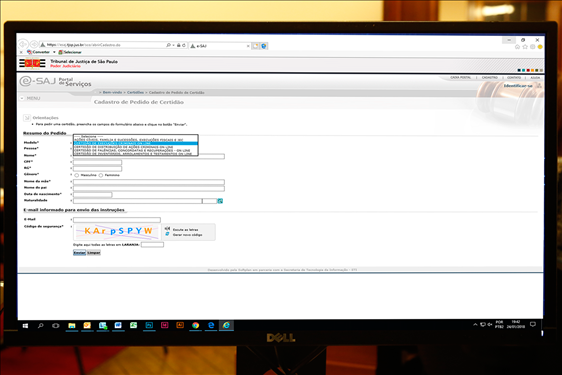The height and width of the screenshot is (375, 562).
Task: Open Word from the taskbar
Action: pos(118,326)
